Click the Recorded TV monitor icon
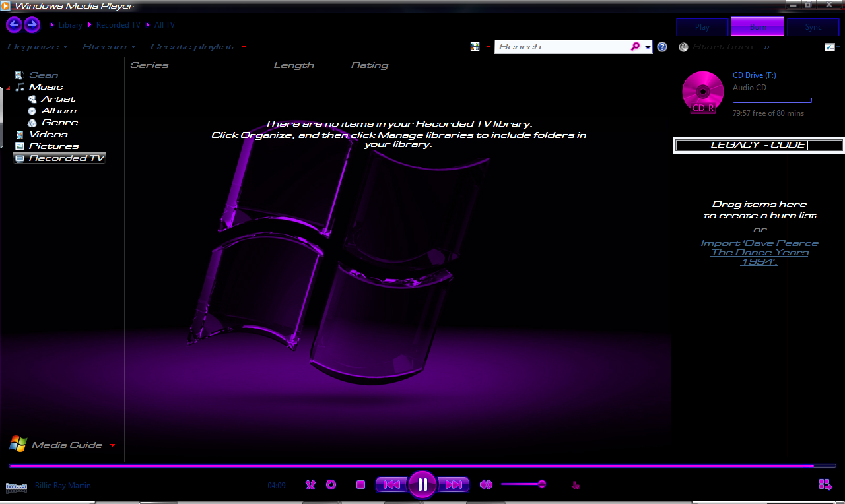The height and width of the screenshot is (504, 845). point(19,158)
